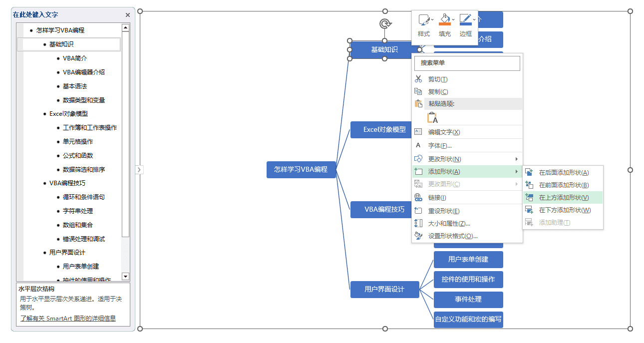Select the 用户界面设计 shape in diagram
The width and height of the screenshot is (644, 343).
[384, 289]
